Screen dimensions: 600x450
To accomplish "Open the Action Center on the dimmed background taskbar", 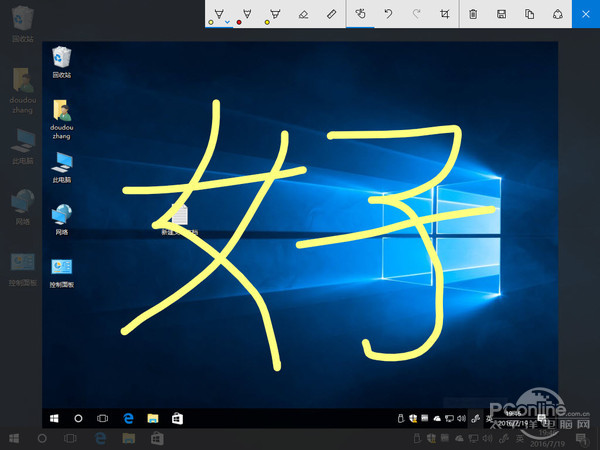I will [582, 439].
